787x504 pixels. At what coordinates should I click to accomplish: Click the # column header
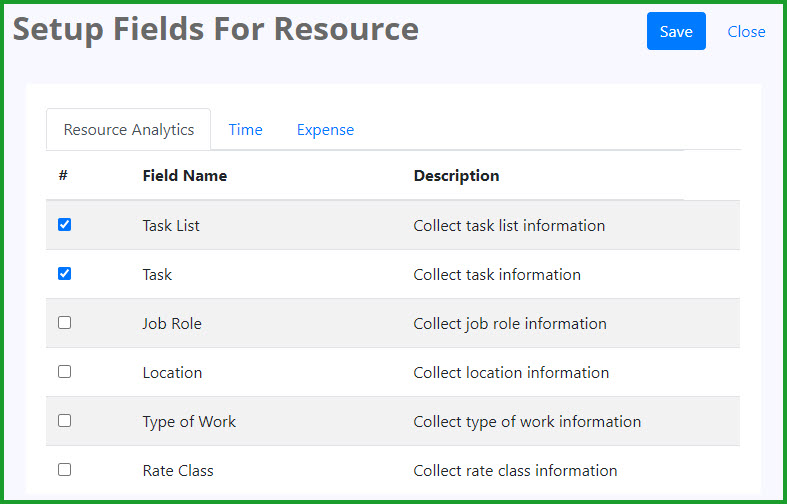pyautogui.click(x=63, y=176)
